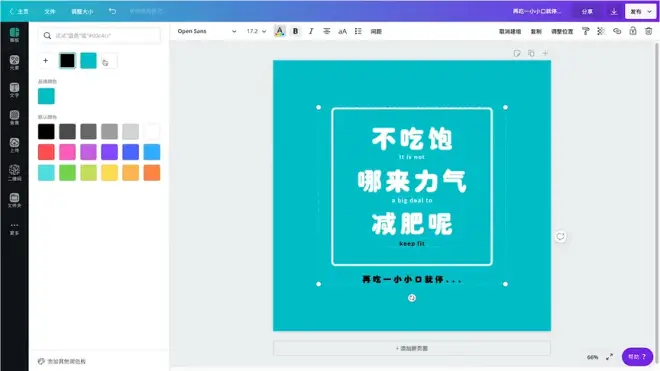Open the File menu
The width and height of the screenshot is (660, 371).
(x=50, y=11)
